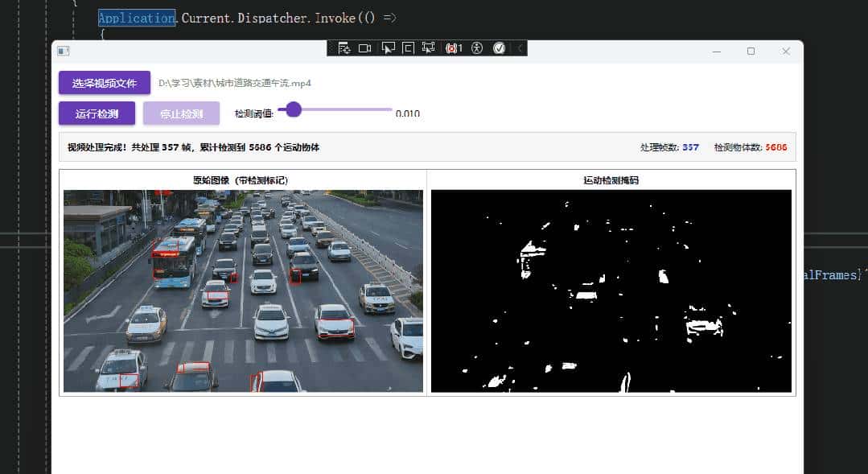The image size is (868, 474).
Task: Click the app window icon in title bar
Action: [64, 51]
